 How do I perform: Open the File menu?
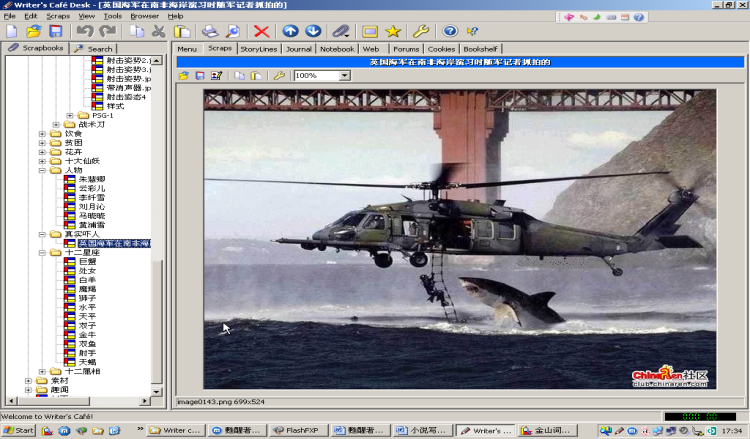[10, 16]
